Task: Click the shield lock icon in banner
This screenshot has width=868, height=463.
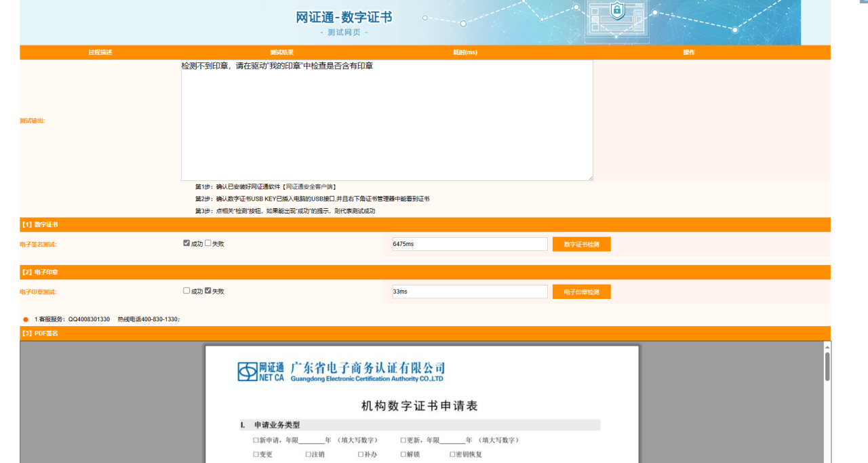Action: tap(616, 10)
